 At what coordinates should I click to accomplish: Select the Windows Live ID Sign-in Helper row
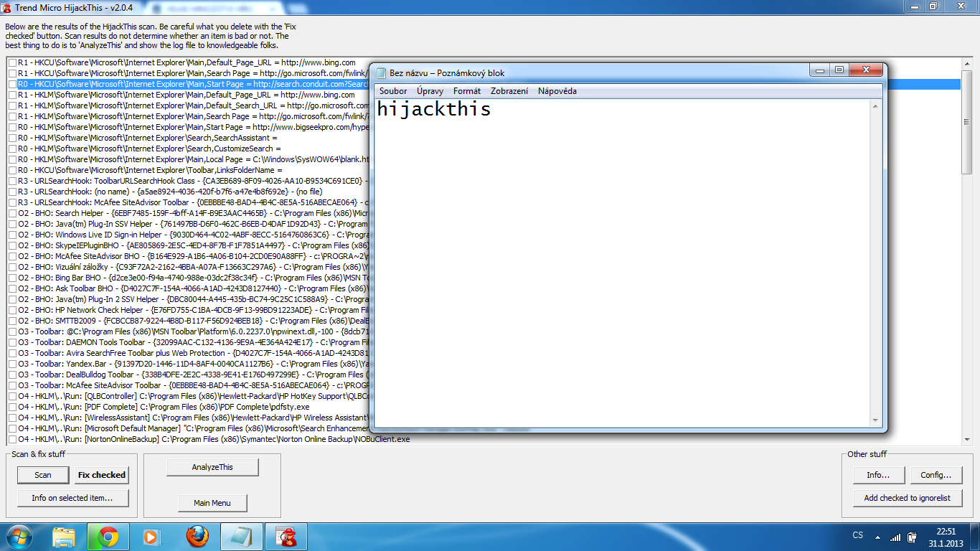[x=192, y=235]
